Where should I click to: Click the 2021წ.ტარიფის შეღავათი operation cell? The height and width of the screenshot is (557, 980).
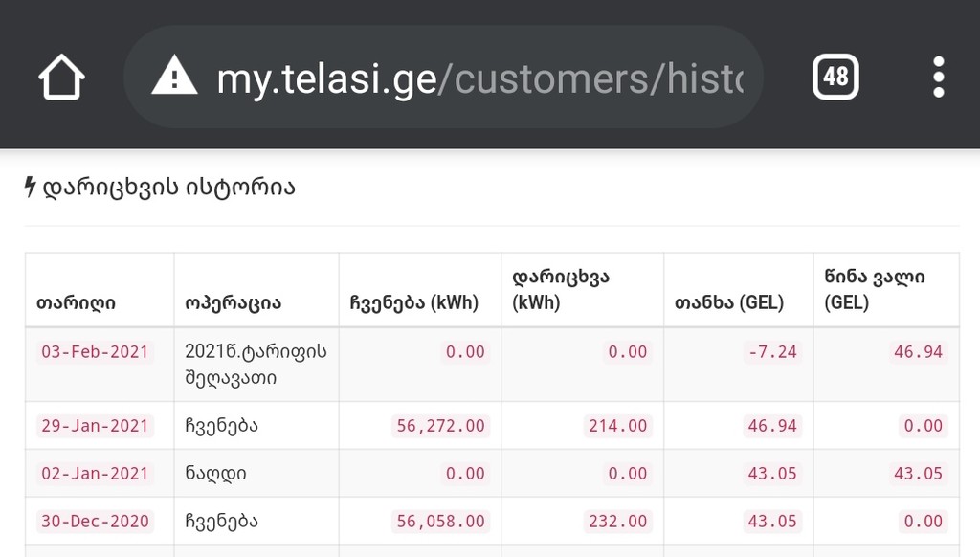(256, 365)
